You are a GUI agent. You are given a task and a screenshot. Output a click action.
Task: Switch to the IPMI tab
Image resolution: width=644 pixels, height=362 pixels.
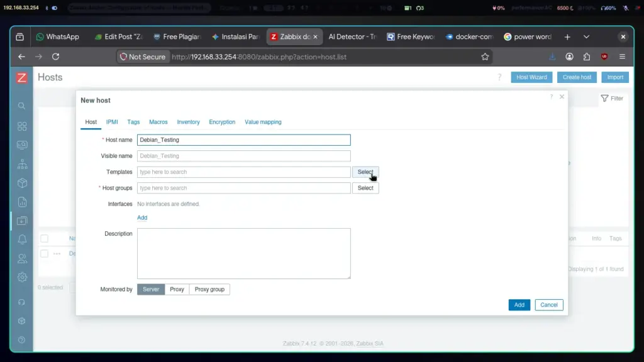pyautogui.click(x=112, y=122)
